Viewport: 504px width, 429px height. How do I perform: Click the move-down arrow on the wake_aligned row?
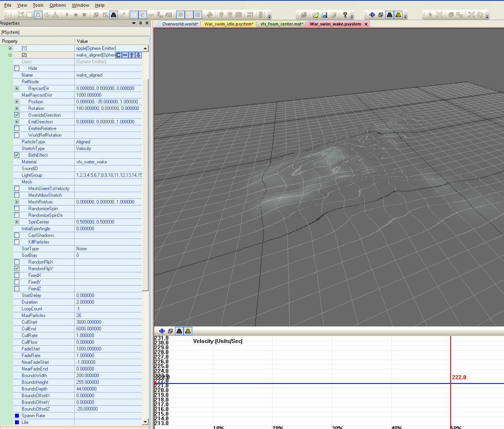138,55
